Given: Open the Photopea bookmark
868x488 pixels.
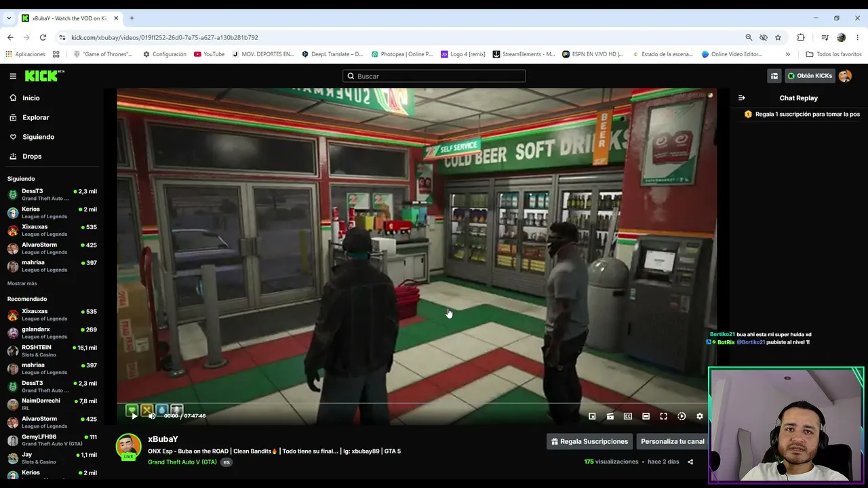Looking at the screenshot, I should click(401, 54).
